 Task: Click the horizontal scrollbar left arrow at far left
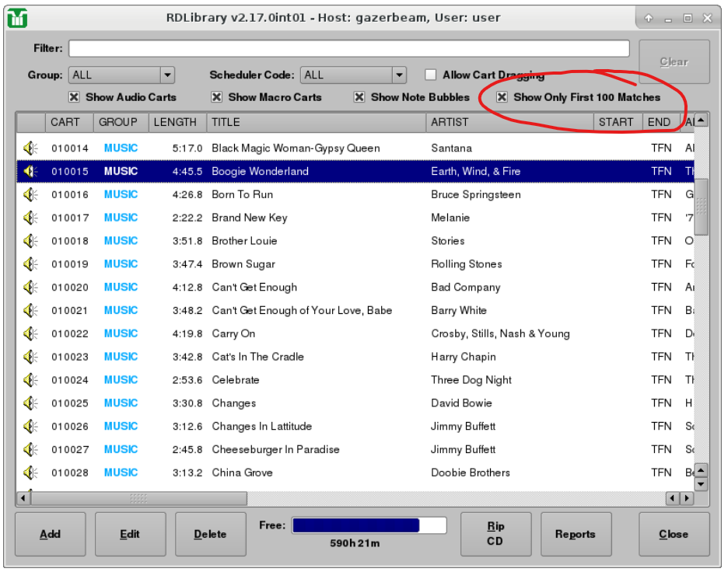click(x=23, y=499)
